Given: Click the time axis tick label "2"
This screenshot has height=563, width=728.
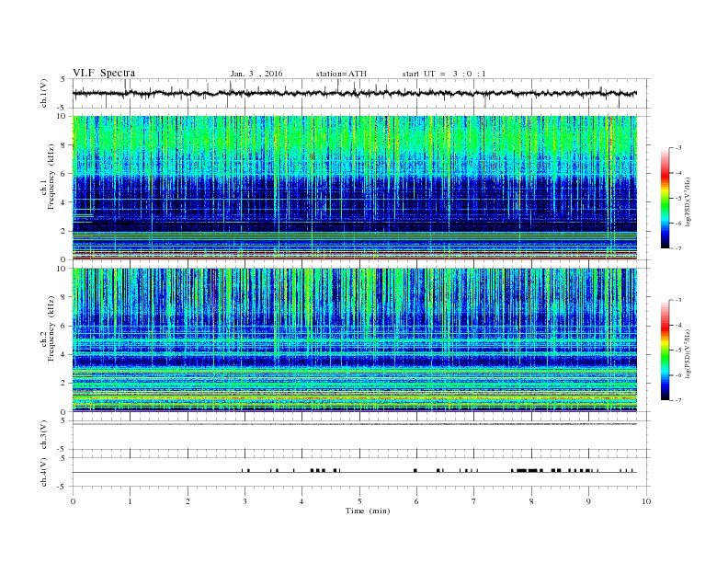Looking at the screenshot, I should pyautogui.click(x=188, y=501).
